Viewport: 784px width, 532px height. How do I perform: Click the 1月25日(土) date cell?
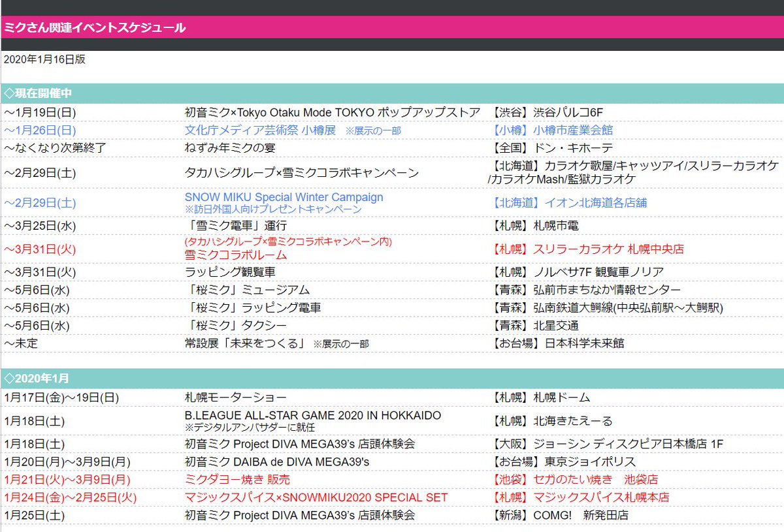34,515
